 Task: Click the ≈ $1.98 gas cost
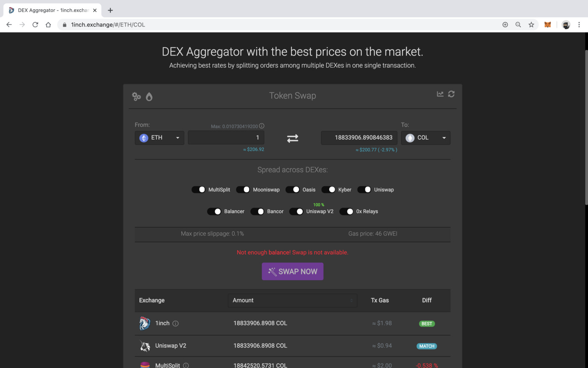(x=382, y=323)
